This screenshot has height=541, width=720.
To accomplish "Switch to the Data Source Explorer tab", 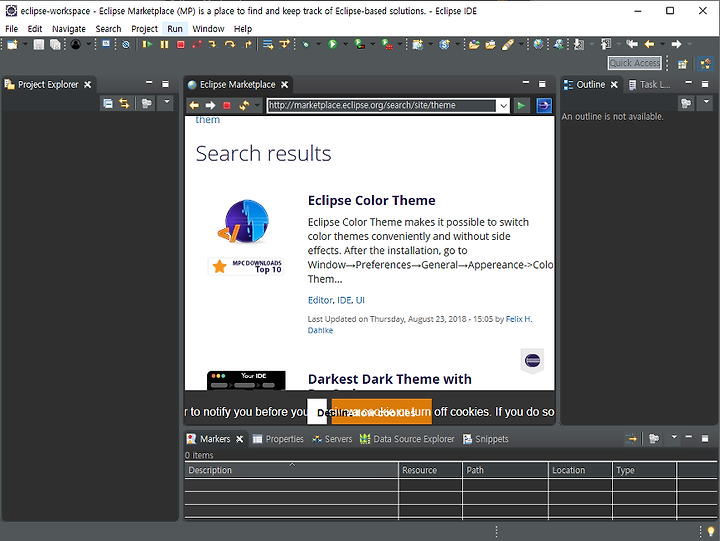I will 407,439.
